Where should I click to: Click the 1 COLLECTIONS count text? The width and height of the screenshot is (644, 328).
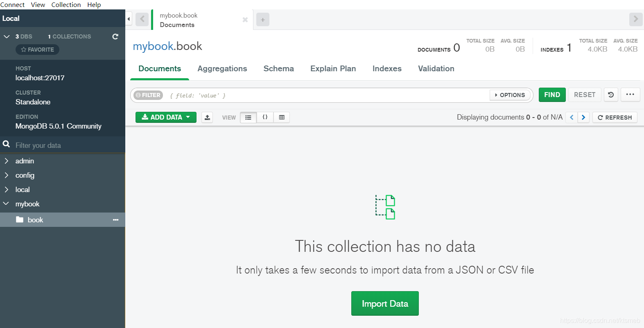pos(70,36)
